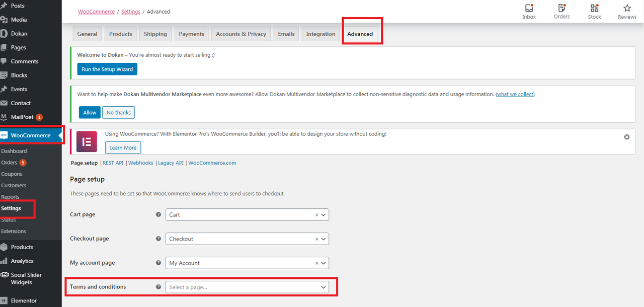
Task: Clear the Checkout page selection
Action: tap(317, 239)
